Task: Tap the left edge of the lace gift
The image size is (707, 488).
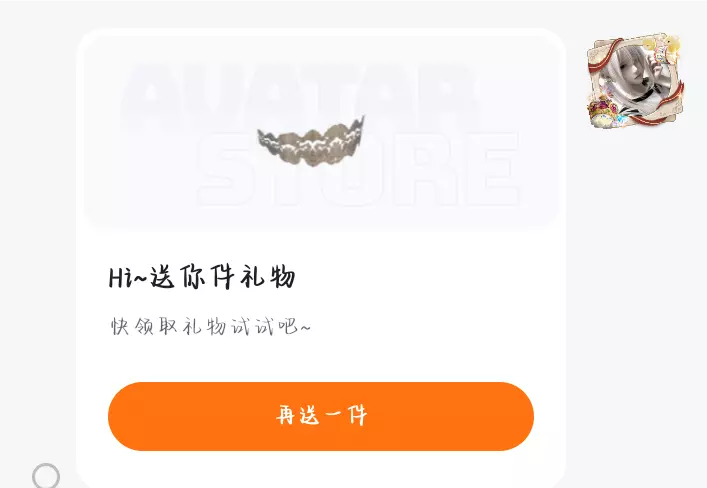Action: click(262, 139)
